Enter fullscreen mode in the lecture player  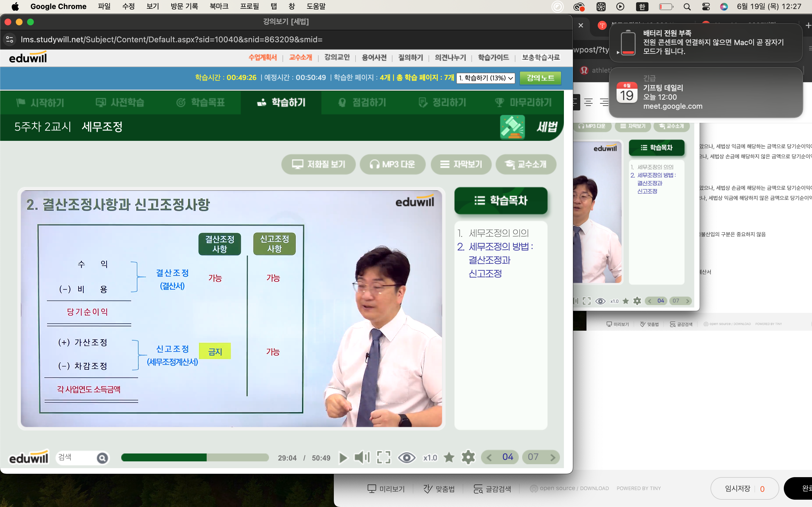[x=383, y=457]
